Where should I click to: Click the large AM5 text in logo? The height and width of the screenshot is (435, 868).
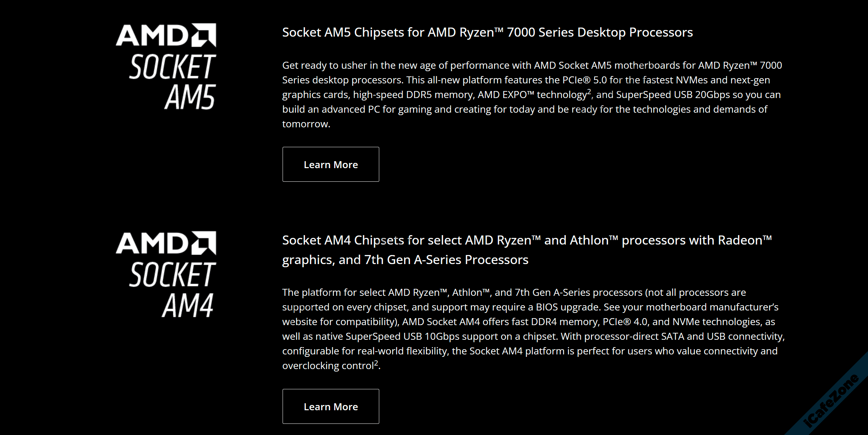(x=190, y=97)
